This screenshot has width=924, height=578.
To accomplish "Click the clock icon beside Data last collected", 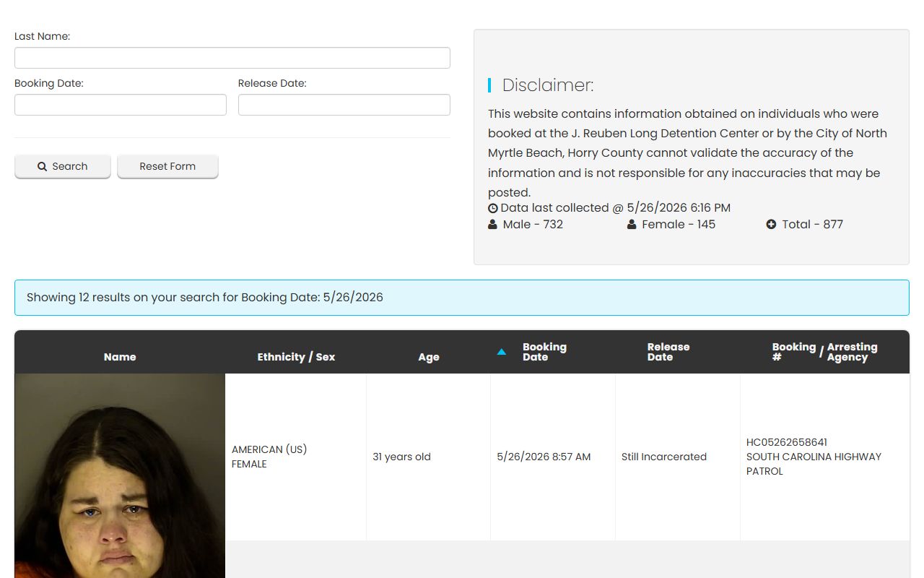I will [x=493, y=208].
